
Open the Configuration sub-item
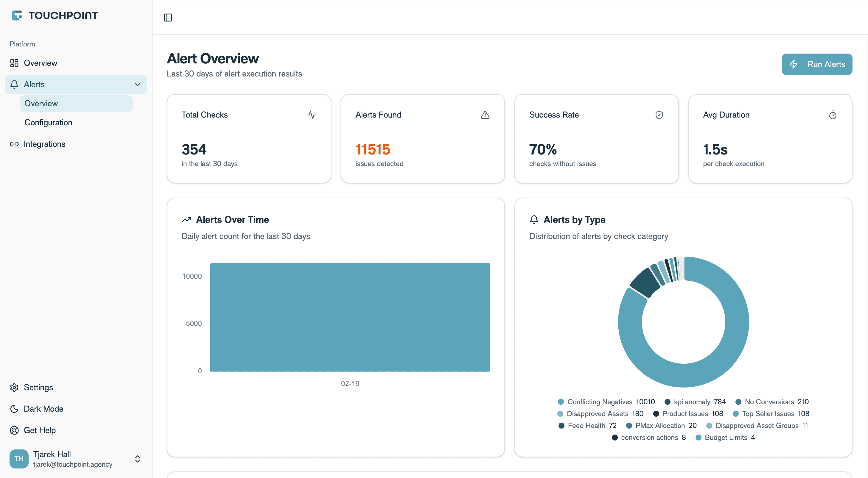pos(48,123)
